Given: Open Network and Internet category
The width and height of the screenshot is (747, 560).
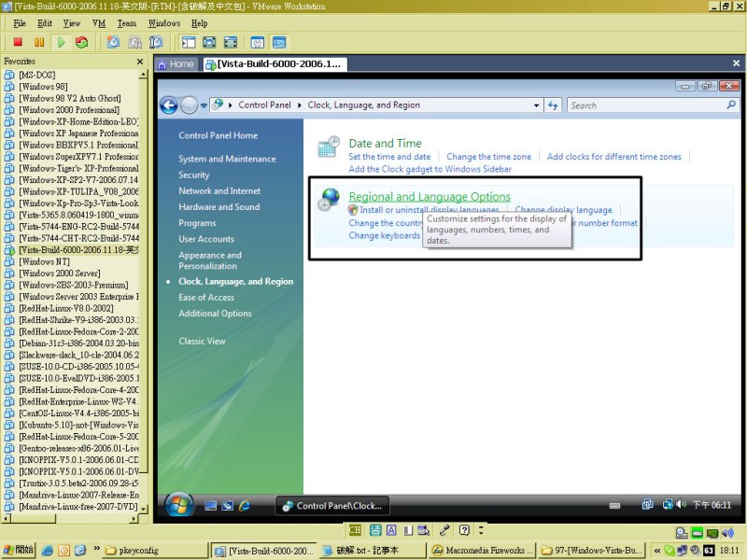Looking at the screenshot, I should pos(219,191).
